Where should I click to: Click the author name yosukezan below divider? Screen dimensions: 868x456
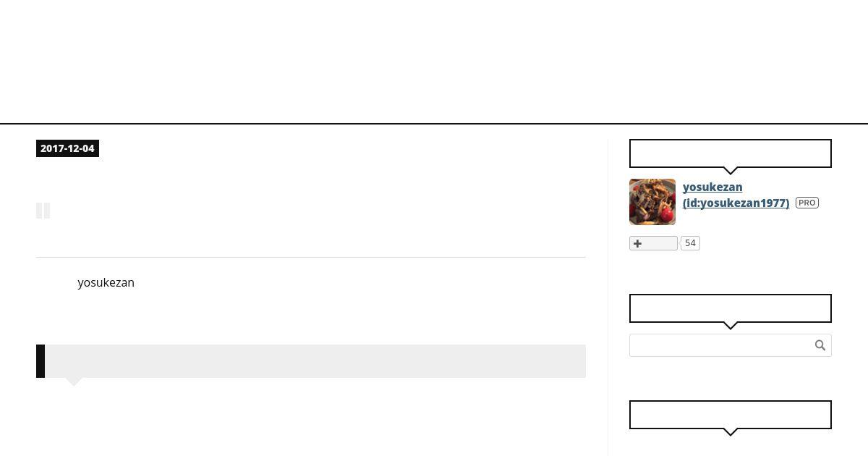point(106,282)
